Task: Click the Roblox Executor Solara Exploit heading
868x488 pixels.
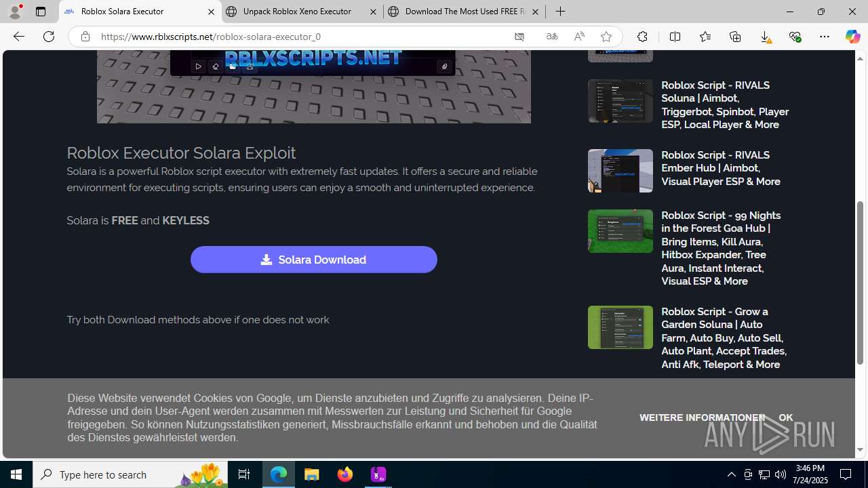Action: (x=181, y=152)
